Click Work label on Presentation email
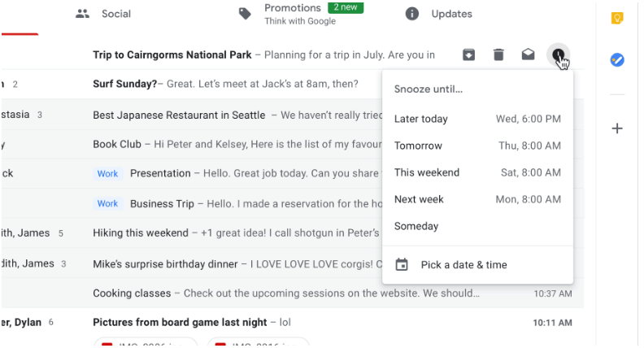The width and height of the screenshot is (644, 348). pyautogui.click(x=107, y=173)
